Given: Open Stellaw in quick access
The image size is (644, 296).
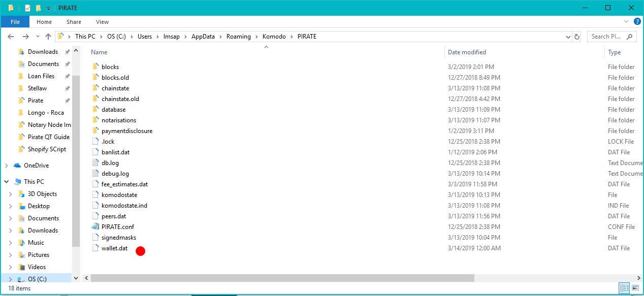Looking at the screenshot, I should 37,88.
